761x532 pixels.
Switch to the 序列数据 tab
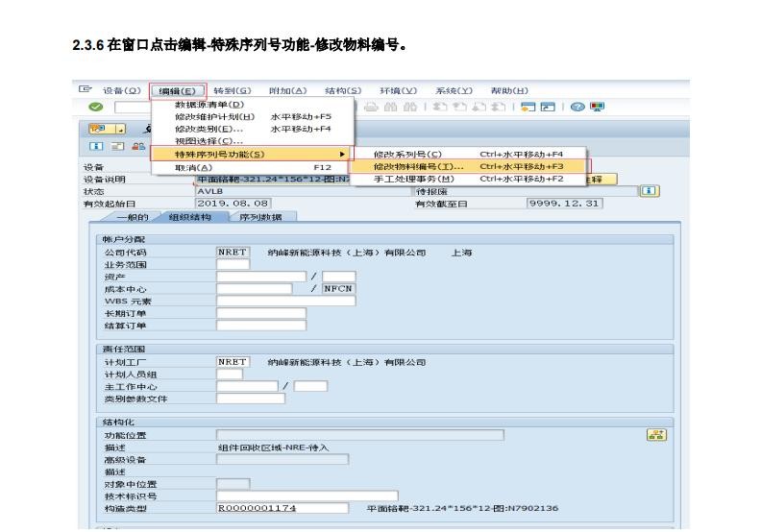[x=259, y=217]
